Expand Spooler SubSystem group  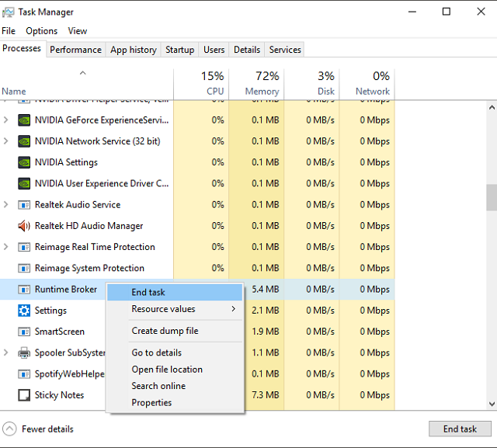tap(5, 352)
